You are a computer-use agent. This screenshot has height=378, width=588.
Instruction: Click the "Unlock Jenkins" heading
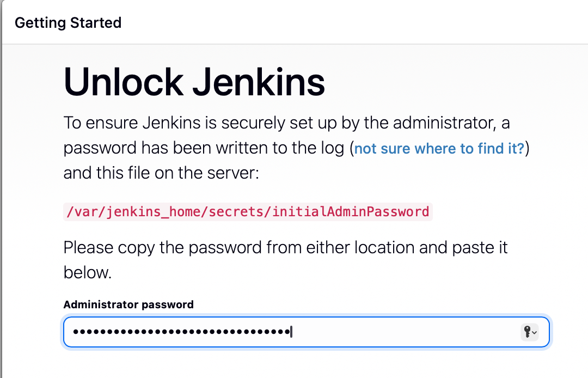click(x=194, y=82)
